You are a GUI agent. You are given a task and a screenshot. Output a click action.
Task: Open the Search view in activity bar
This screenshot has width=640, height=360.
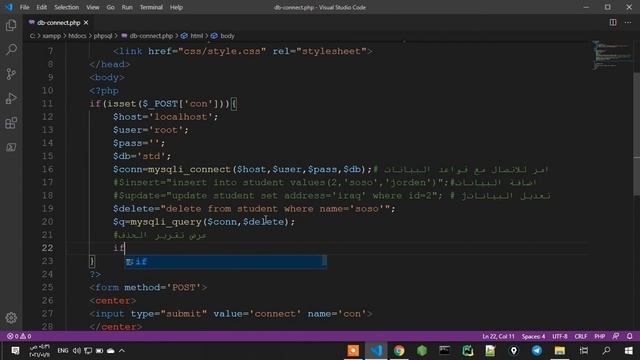click(x=11, y=50)
